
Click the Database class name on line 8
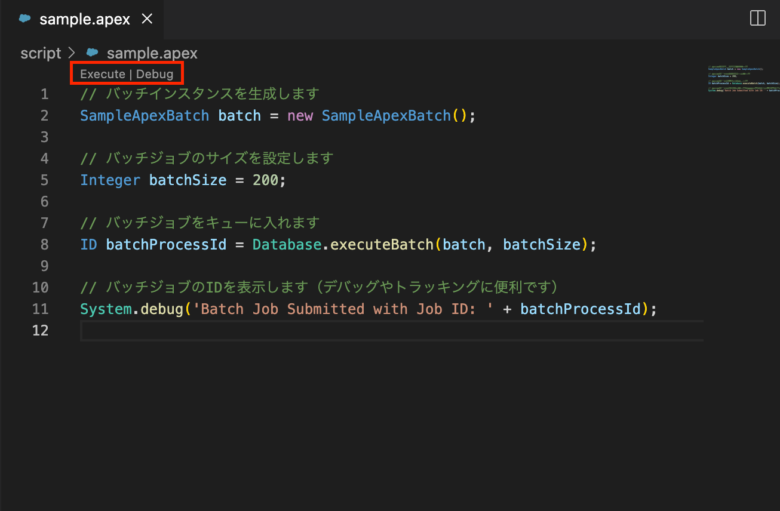click(287, 244)
